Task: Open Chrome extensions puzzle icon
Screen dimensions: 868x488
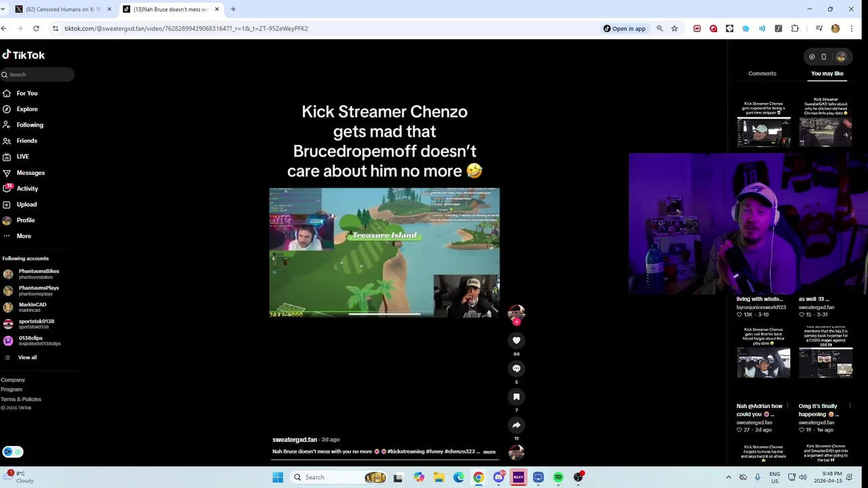Action: [x=795, y=28]
